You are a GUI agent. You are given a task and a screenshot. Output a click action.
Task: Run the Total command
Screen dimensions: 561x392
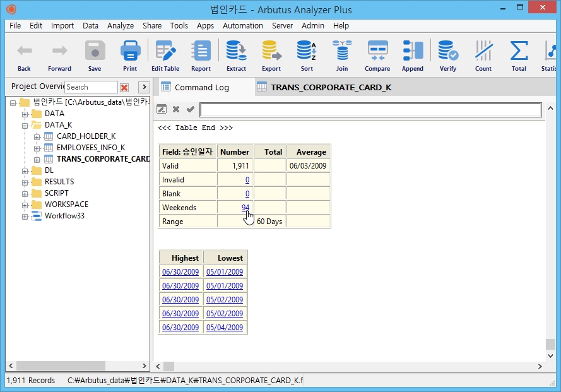point(519,56)
